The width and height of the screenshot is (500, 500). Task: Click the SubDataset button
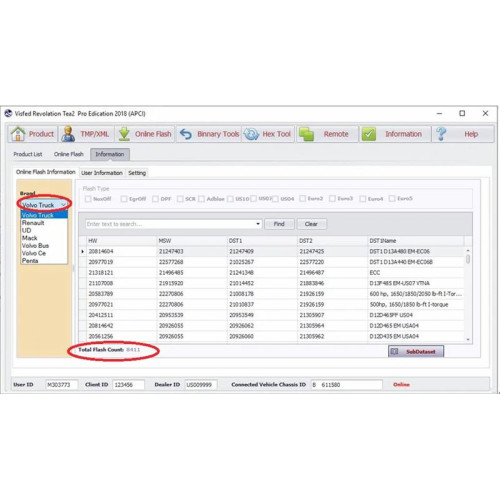[x=416, y=351]
